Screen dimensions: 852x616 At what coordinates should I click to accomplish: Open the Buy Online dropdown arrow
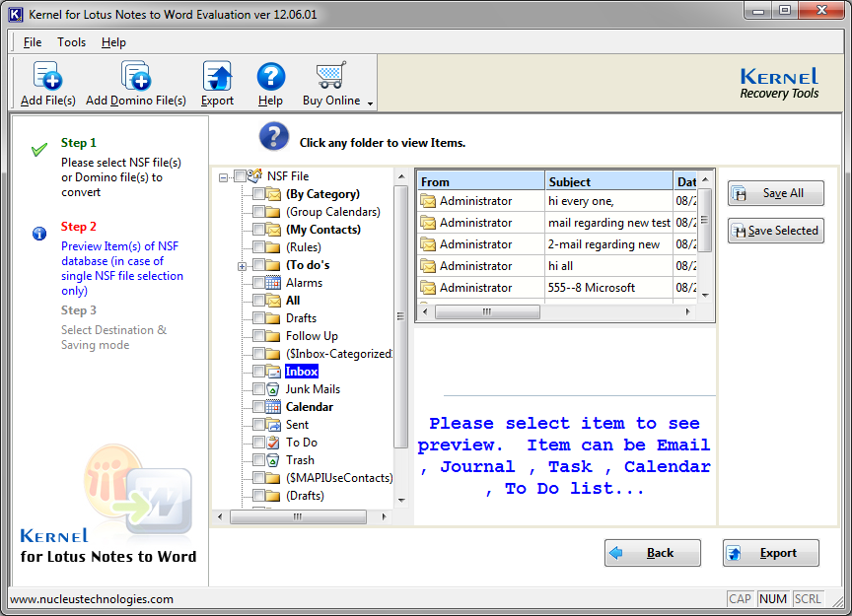point(370,103)
